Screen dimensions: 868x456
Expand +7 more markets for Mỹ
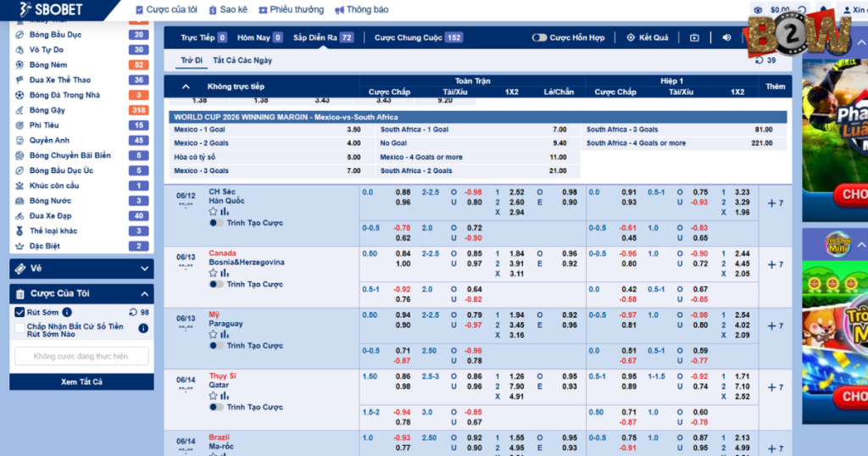click(x=775, y=326)
